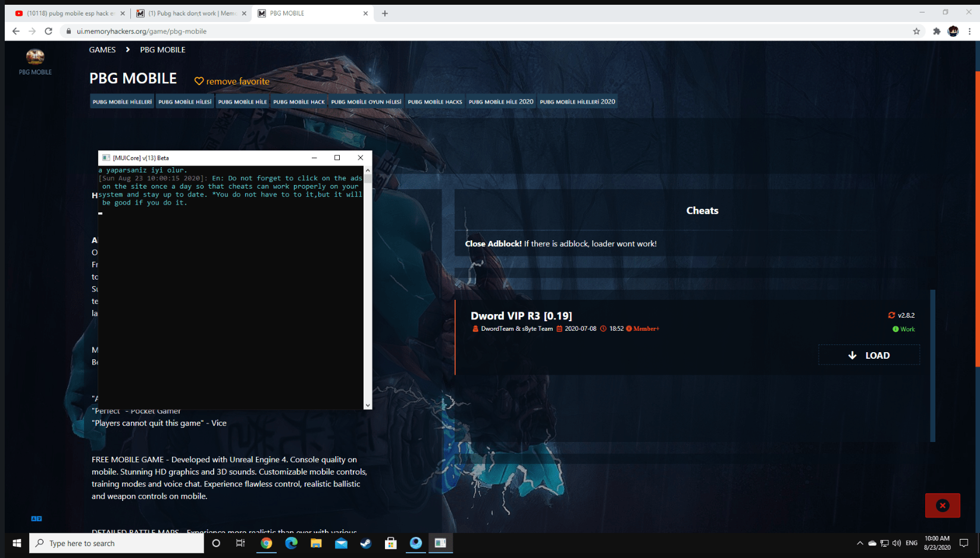Click the remove favorite heart link
Image resolution: width=980 pixels, height=558 pixels.
[232, 81]
